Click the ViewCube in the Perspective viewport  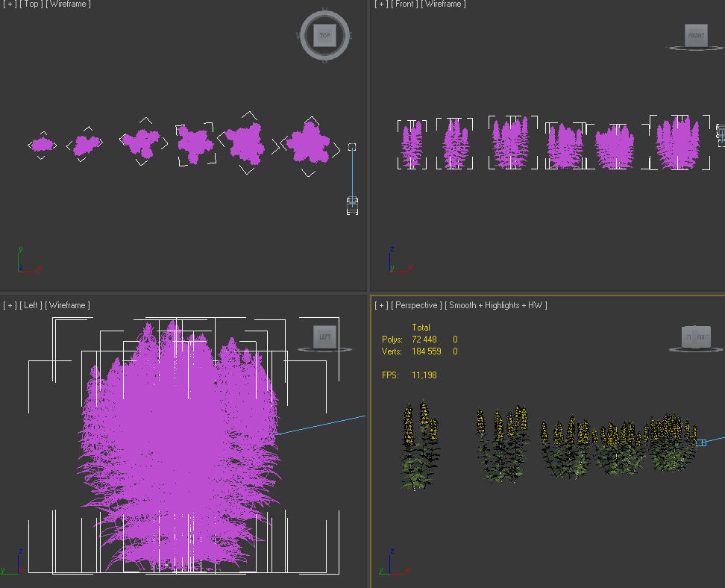tap(696, 337)
